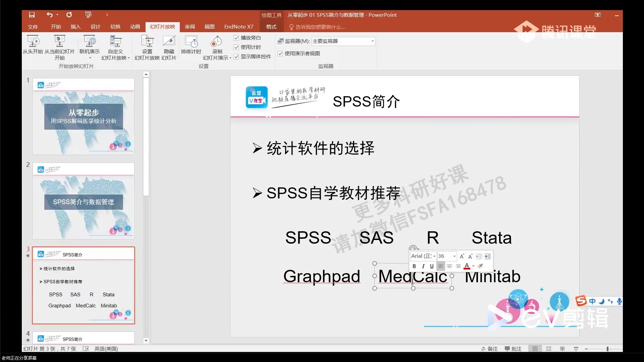This screenshot has height=362, width=644.
Task: Start slideshow from current slide (从当前幻灯片开始)
Action: point(60,48)
